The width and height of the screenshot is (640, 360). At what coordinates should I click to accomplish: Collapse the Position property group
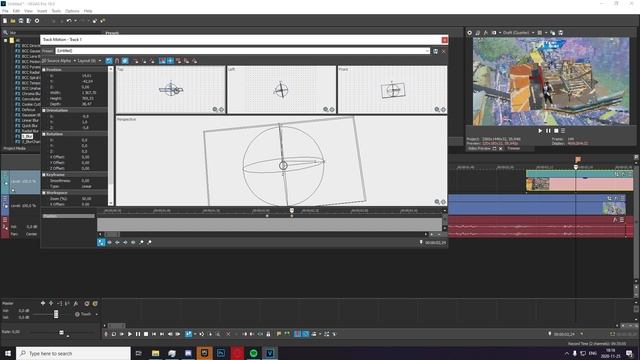pos(44,70)
